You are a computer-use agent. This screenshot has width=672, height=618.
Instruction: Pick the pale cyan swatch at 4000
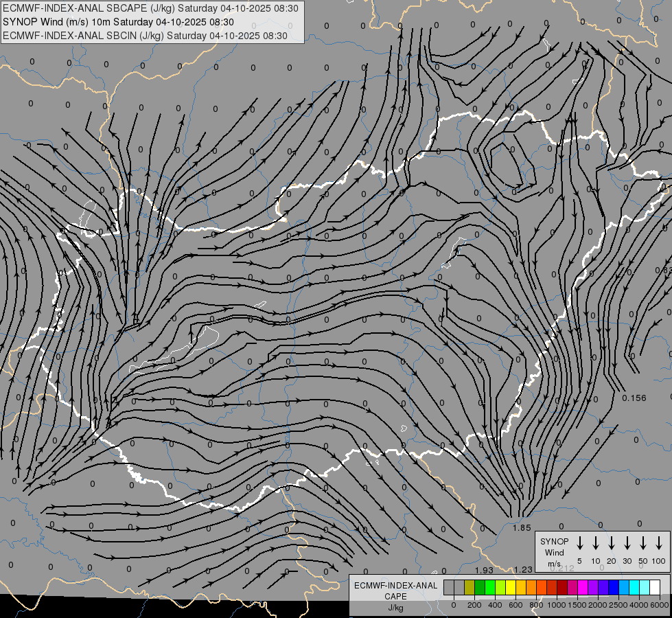click(644, 587)
